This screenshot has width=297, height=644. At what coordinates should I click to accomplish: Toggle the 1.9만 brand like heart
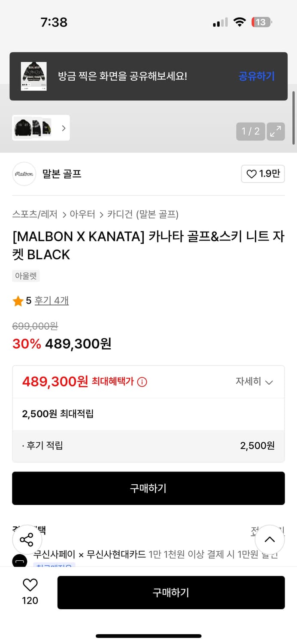tap(263, 174)
